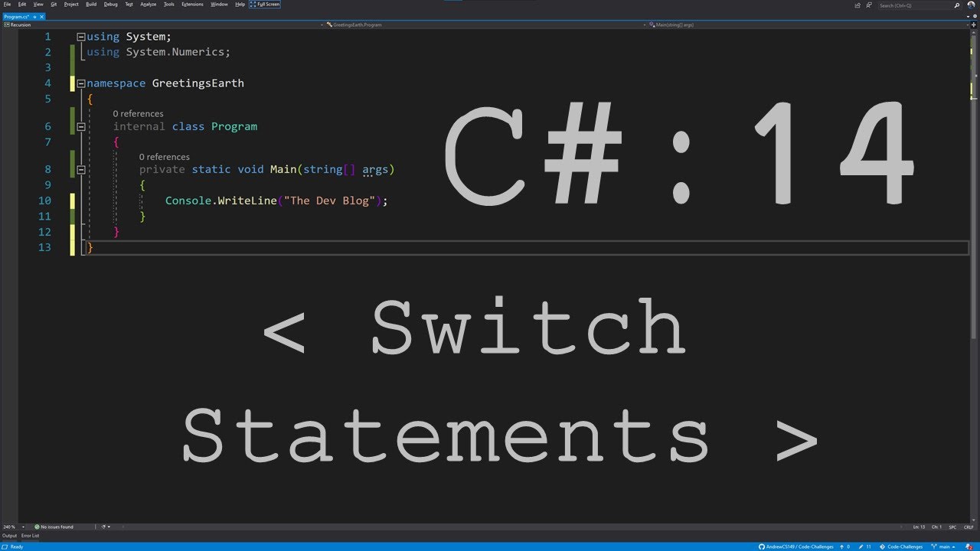The image size is (980, 551).
Task: Open AndrewCS149 / Code-Challenges GitHub link
Action: 796,546
